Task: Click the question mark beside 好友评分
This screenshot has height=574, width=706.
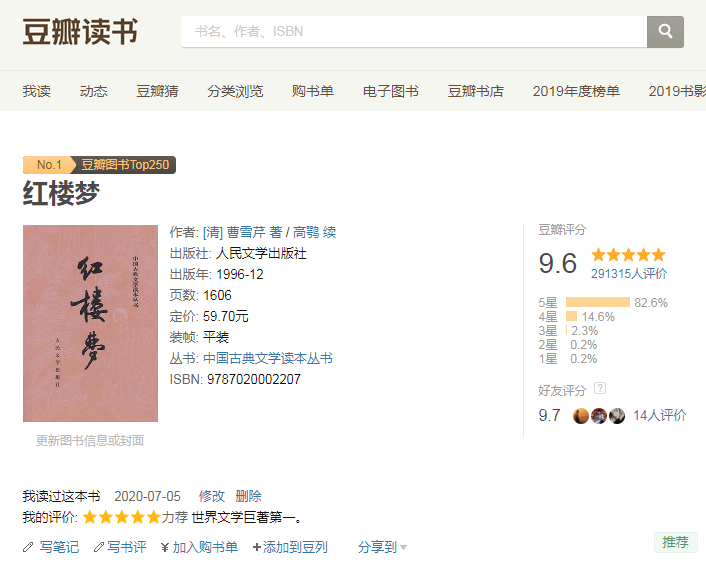Action: (600, 388)
